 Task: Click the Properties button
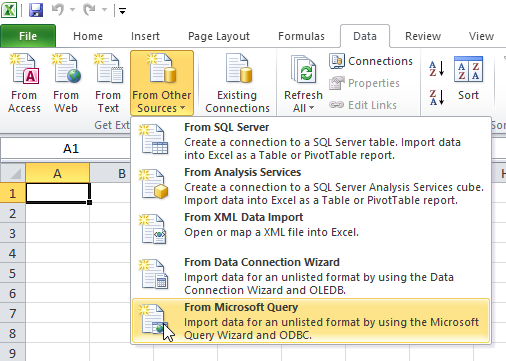coord(364,83)
